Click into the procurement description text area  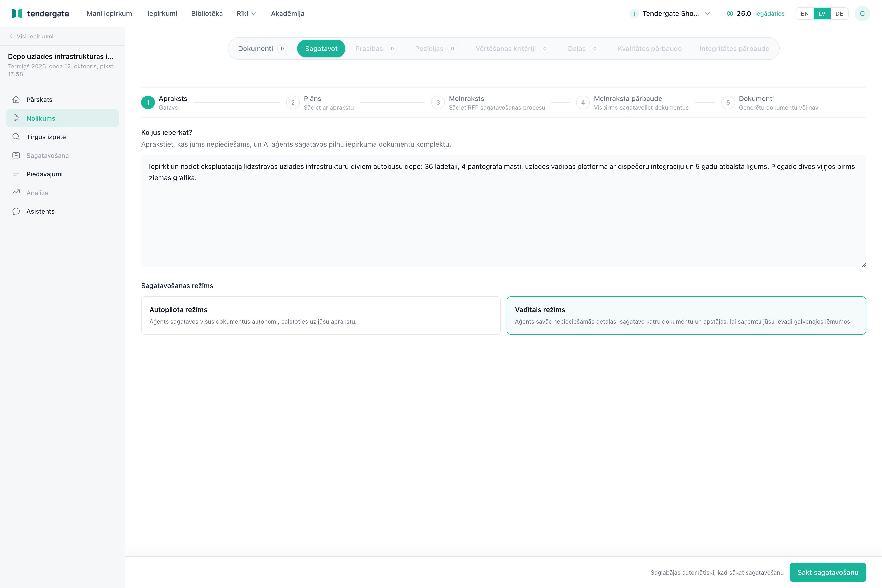click(503, 211)
